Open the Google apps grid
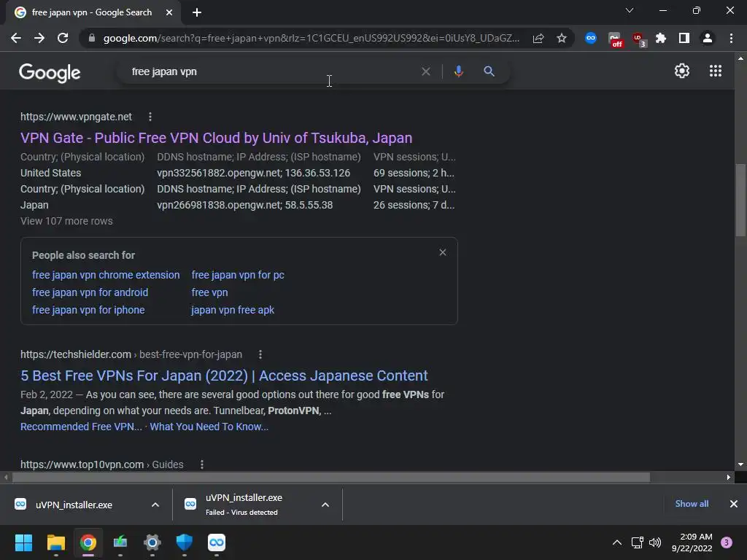 coord(716,71)
